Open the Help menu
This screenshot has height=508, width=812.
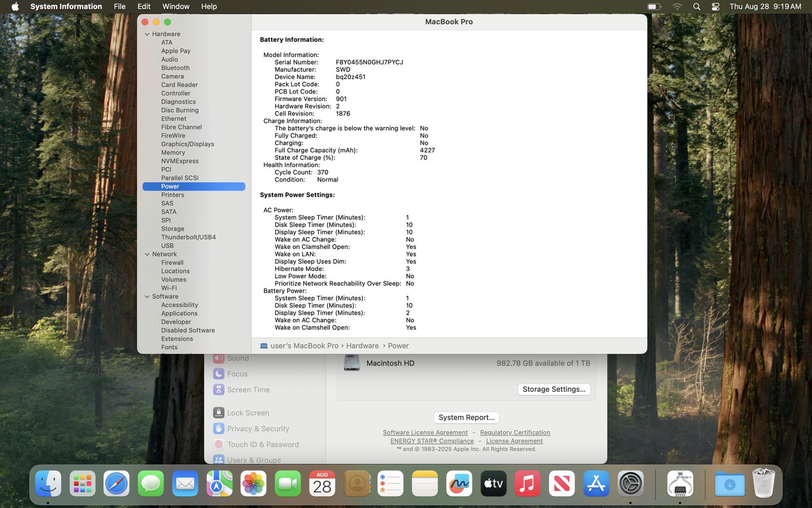[209, 7]
